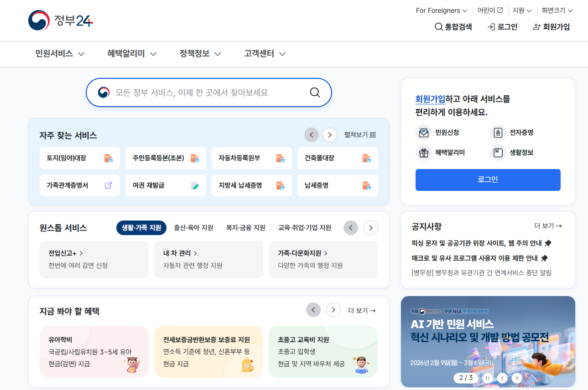This screenshot has height=390, width=588.
Task: Pause the AI 공모전 banner slideshow
Action: coord(487,378)
